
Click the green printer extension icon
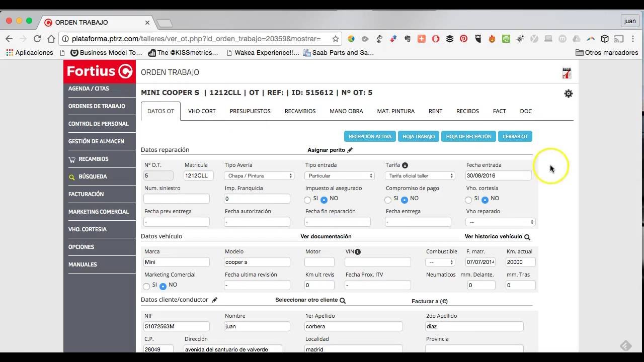tap(506, 39)
